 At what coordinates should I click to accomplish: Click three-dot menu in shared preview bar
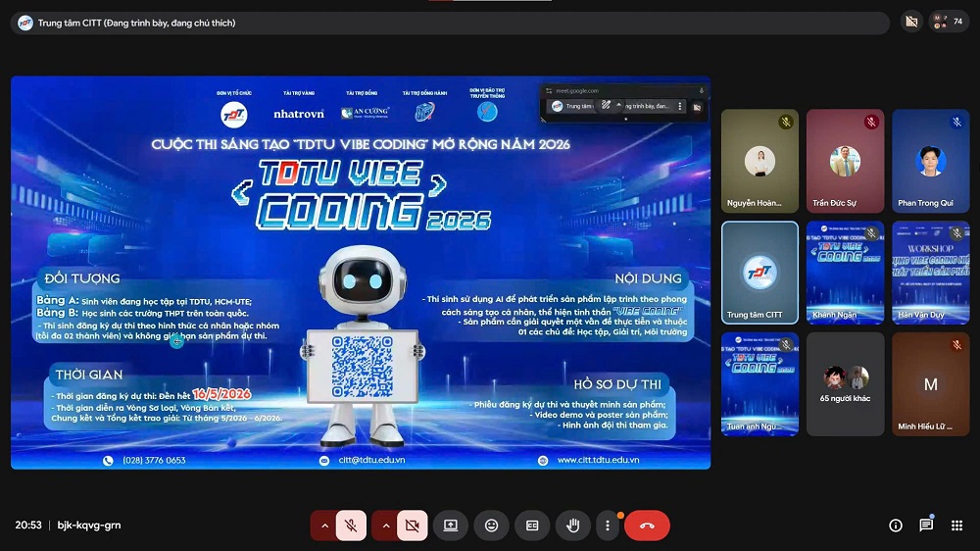coord(680,106)
